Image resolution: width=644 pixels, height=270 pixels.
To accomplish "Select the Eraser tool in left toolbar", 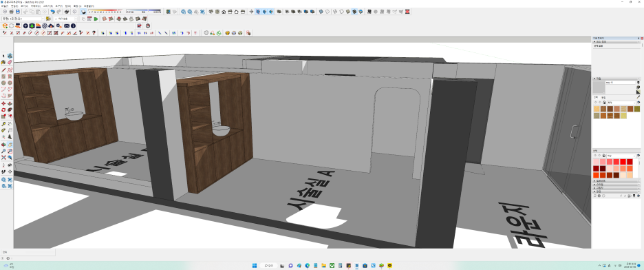I will (x=10, y=62).
